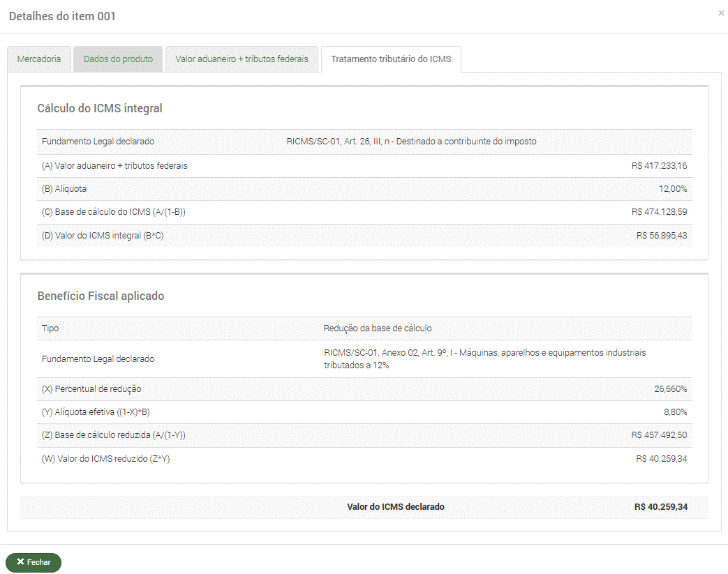Click the Detalhes do item 001 title
The width and height of the screenshot is (728, 574).
click(x=62, y=16)
